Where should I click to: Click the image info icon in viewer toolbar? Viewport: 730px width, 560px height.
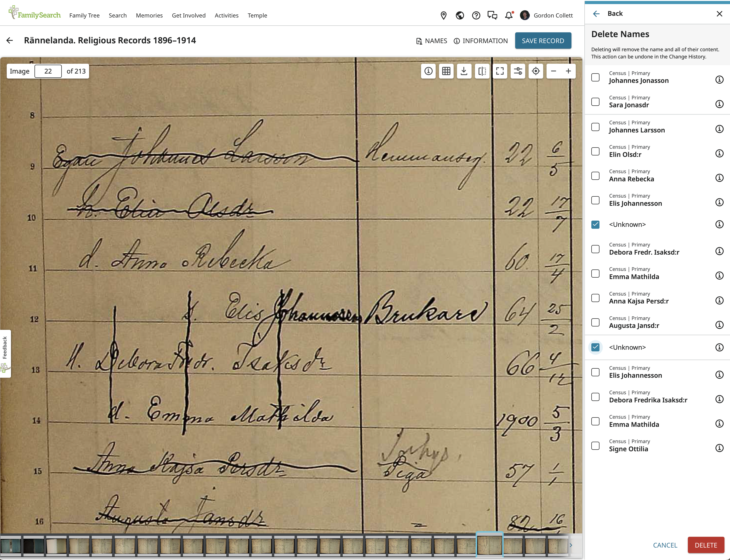(428, 71)
